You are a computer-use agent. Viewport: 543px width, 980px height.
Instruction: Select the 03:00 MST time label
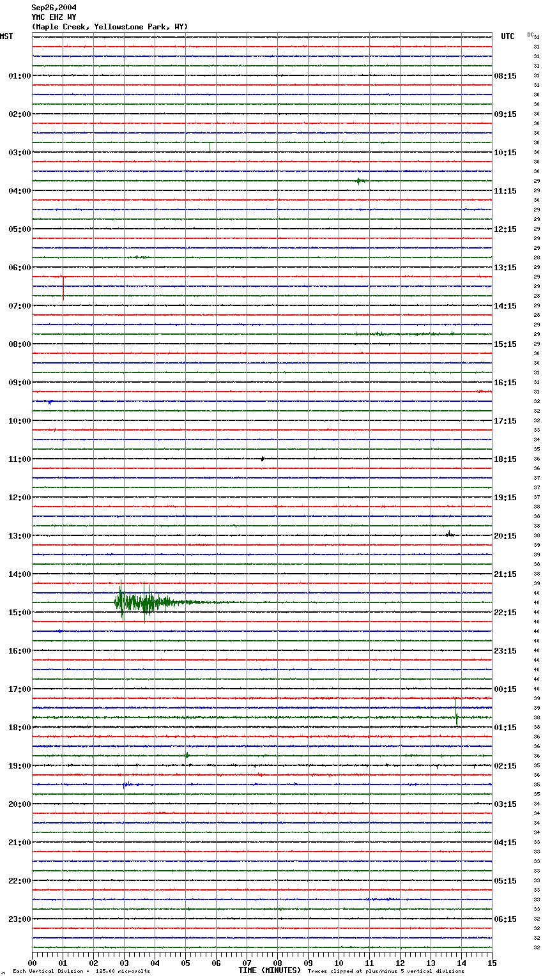pos(20,153)
